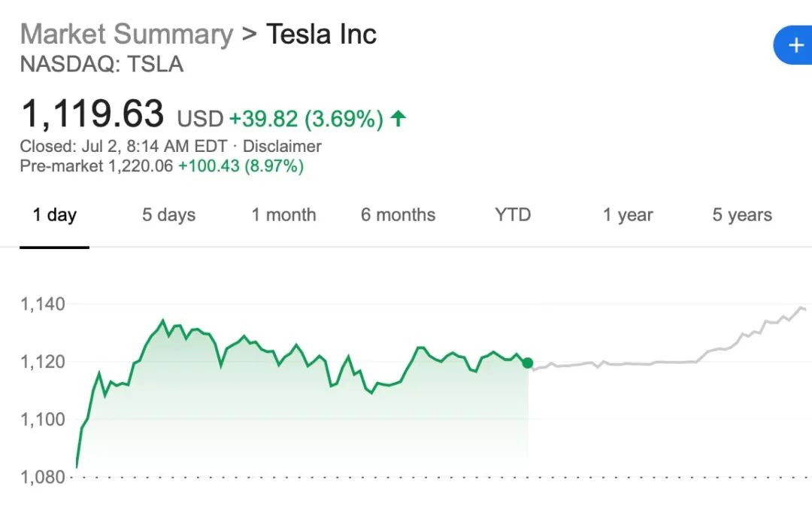View the 1 year chart range
Image resolution: width=812 pixels, height=522 pixels.
tap(628, 215)
